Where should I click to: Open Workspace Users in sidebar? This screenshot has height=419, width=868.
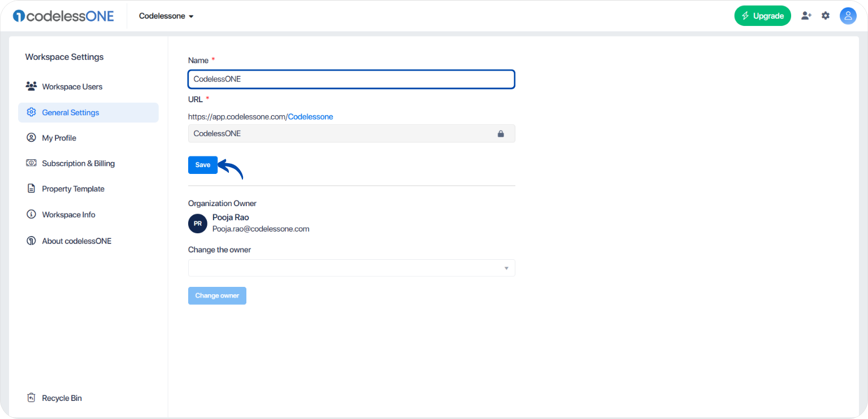coord(88,86)
